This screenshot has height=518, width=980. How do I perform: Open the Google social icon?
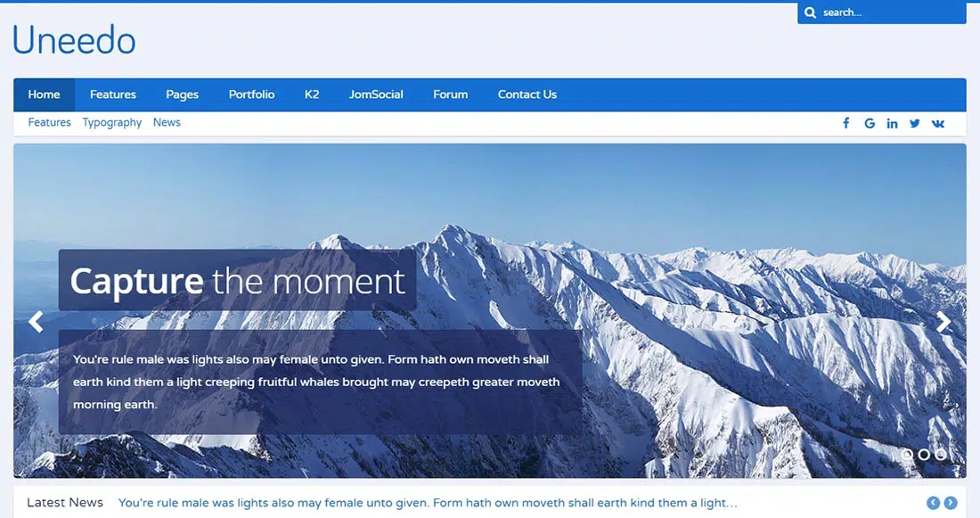point(870,123)
